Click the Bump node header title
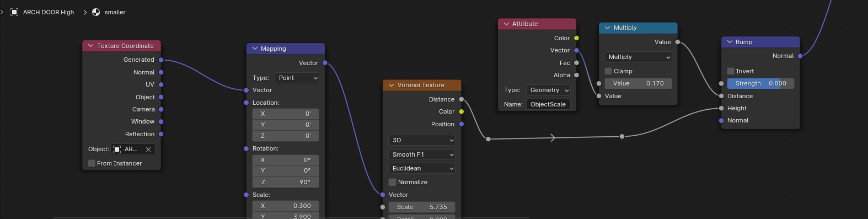 744,42
